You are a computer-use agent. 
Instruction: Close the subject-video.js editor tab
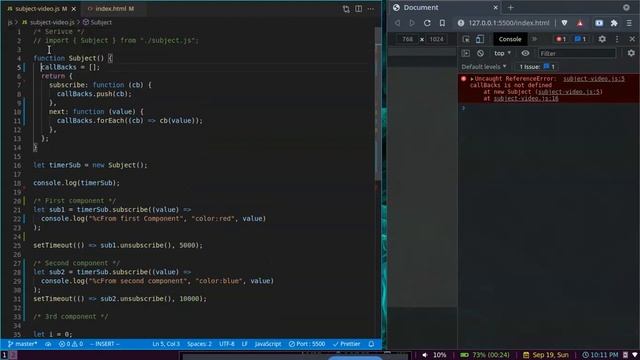73,9
